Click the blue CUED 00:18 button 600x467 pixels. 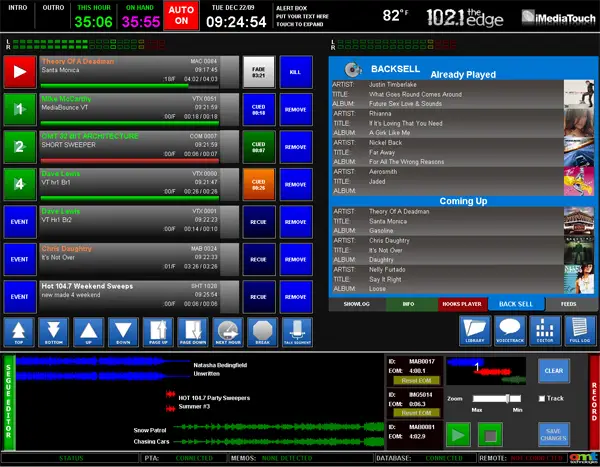click(259, 109)
